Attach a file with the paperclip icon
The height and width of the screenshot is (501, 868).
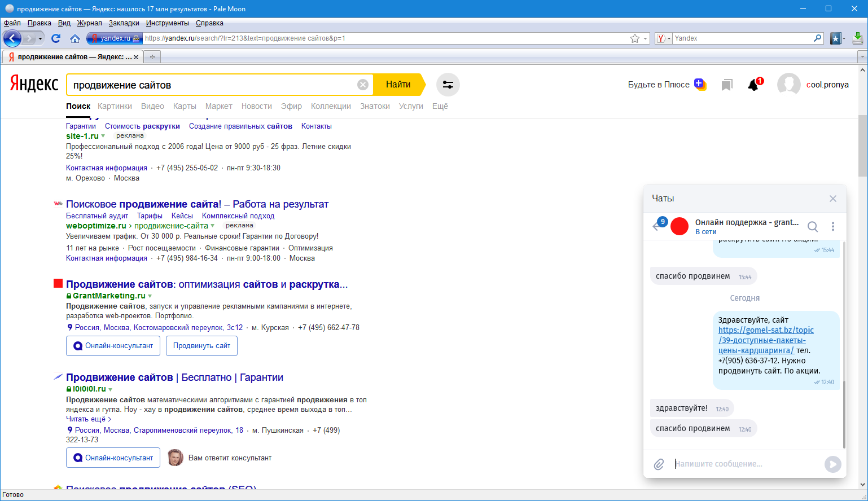coord(659,464)
